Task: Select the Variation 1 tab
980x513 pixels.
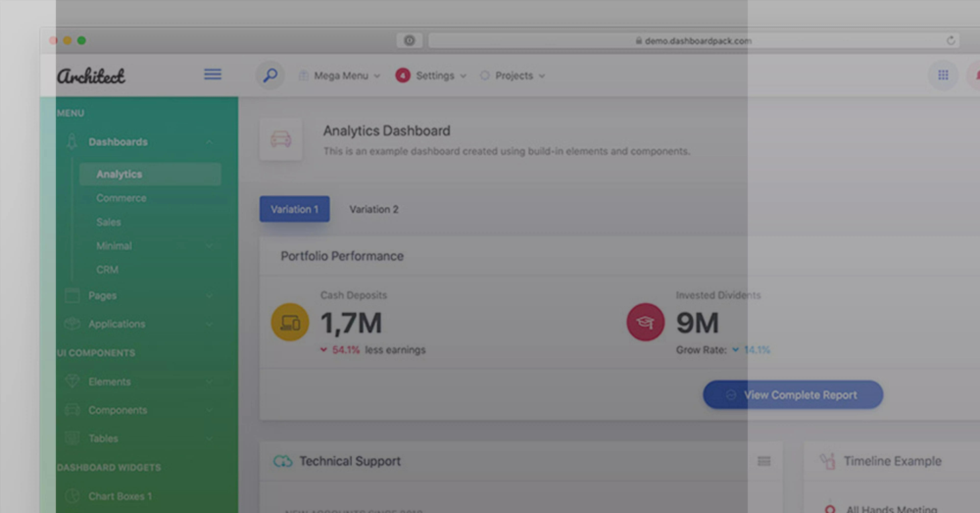Action: tap(294, 209)
